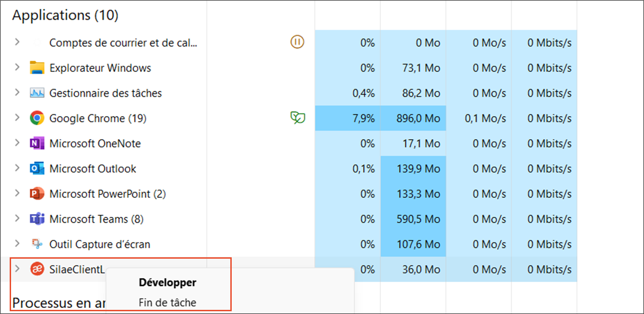This screenshot has width=644, height=314.
Task: Expand the Microsoft Outlook row
Action: [17, 168]
